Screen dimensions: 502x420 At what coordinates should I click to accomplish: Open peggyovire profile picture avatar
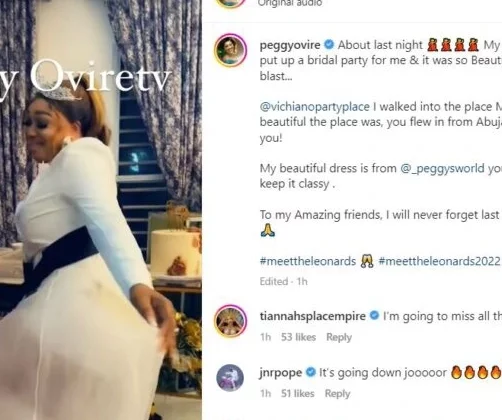point(231,50)
